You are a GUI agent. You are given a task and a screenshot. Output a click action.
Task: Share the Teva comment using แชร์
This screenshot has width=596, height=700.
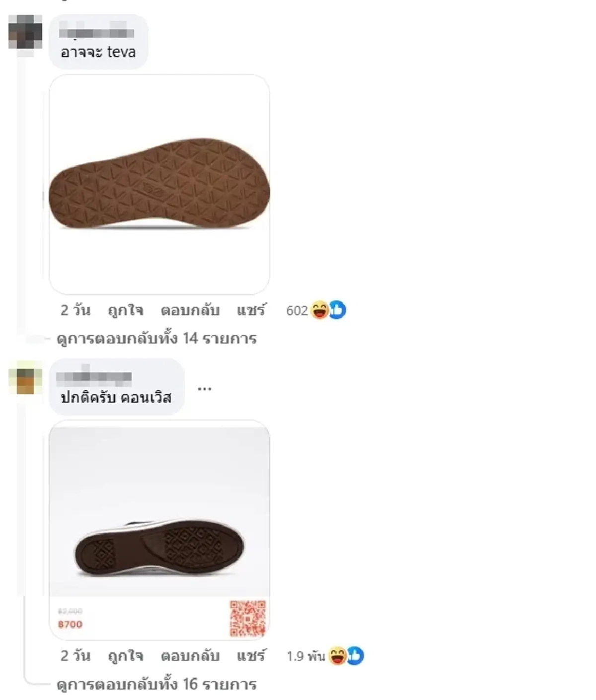tap(251, 310)
